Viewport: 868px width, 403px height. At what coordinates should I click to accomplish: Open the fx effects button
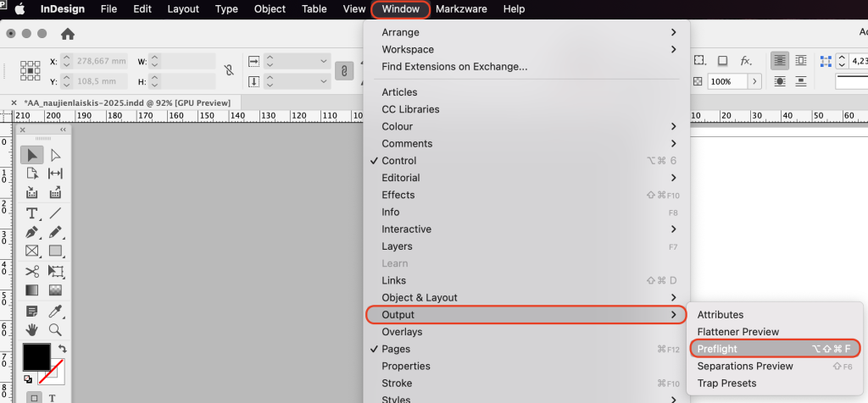click(x=746, y=61)
